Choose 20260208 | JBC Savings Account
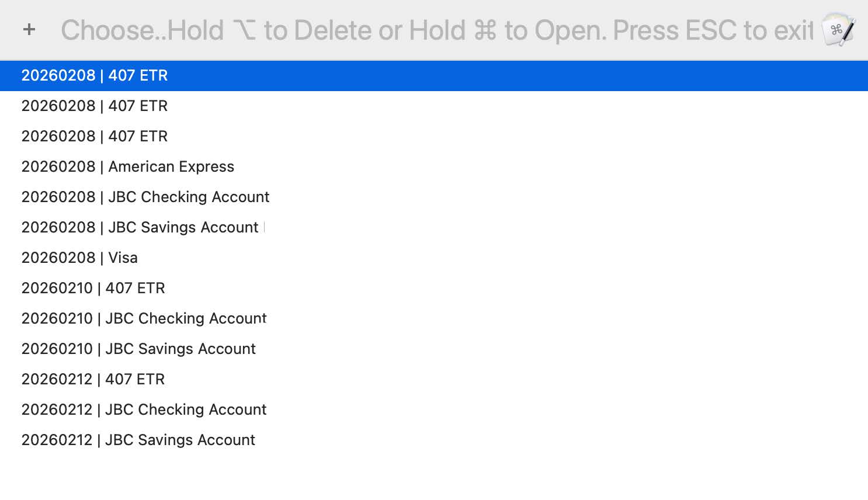Screen dimensions: 868x500 tap(140, 228)
